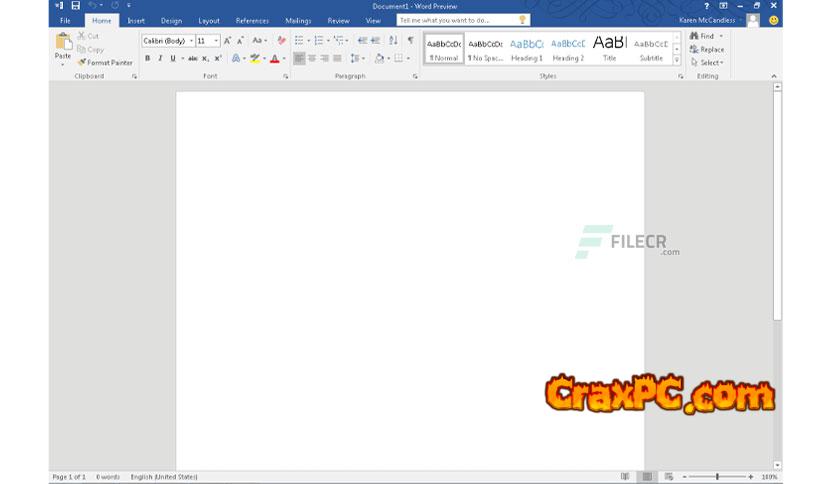Send feedback via the smiley face
This screenshot has width=836, height=484.
[773, 20]
